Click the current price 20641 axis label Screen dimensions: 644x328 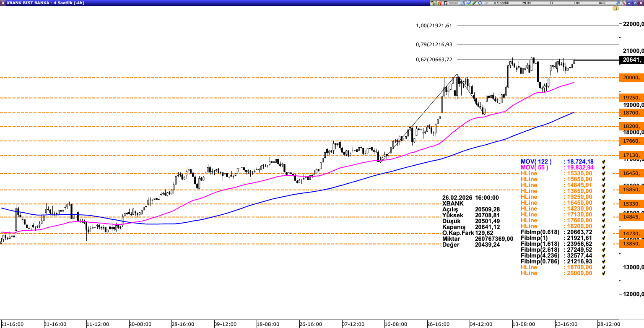tap(632, 60)
